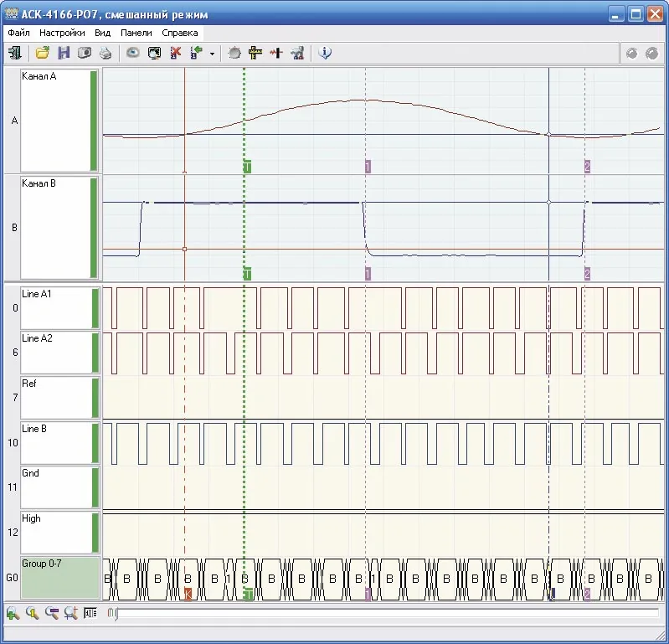This screenshot has width=669, height=644.
Task: Click purple marker 1 in Канал B
Action: coord(368,274)
